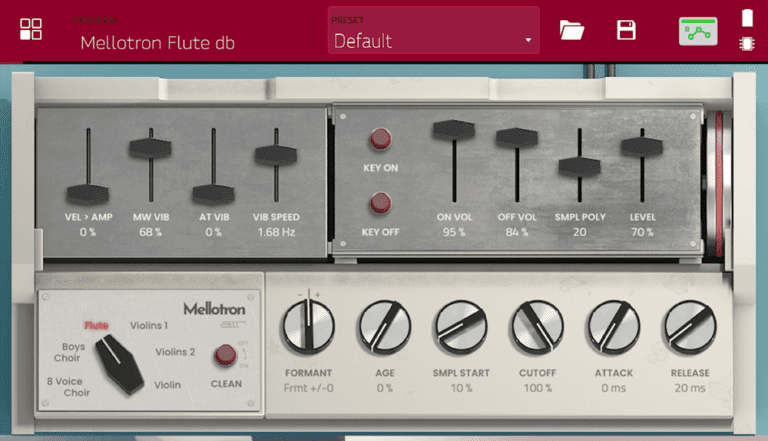Click the battery status icon
Image resolution: width=768 pixels, height=441 pixels.
(x=747, y=17)
